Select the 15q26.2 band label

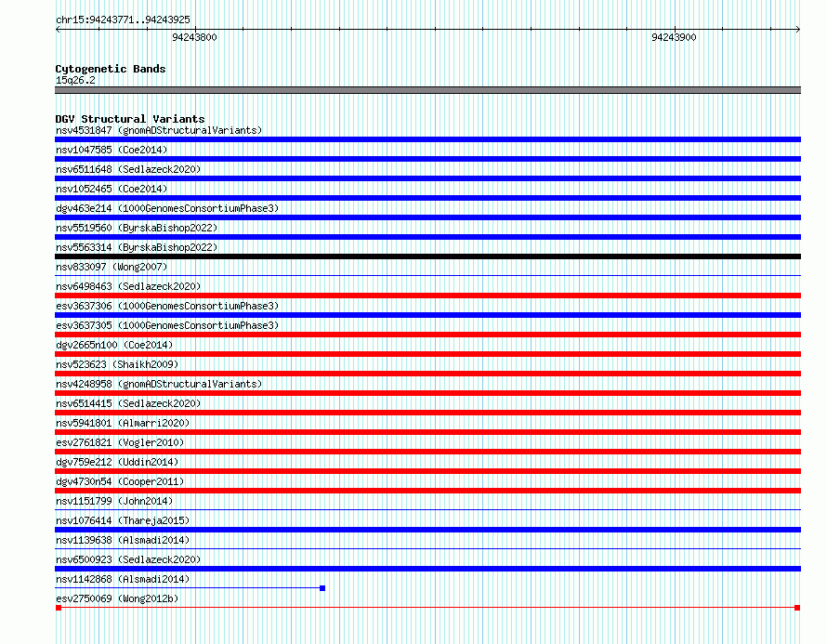[x=75, y=80]
